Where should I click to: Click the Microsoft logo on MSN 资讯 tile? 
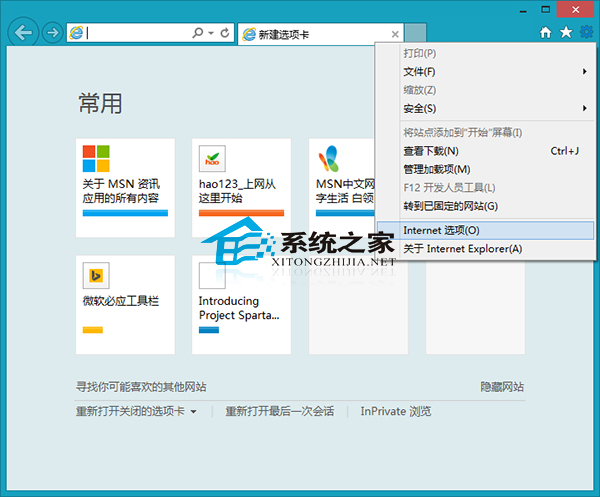[96, 158]
